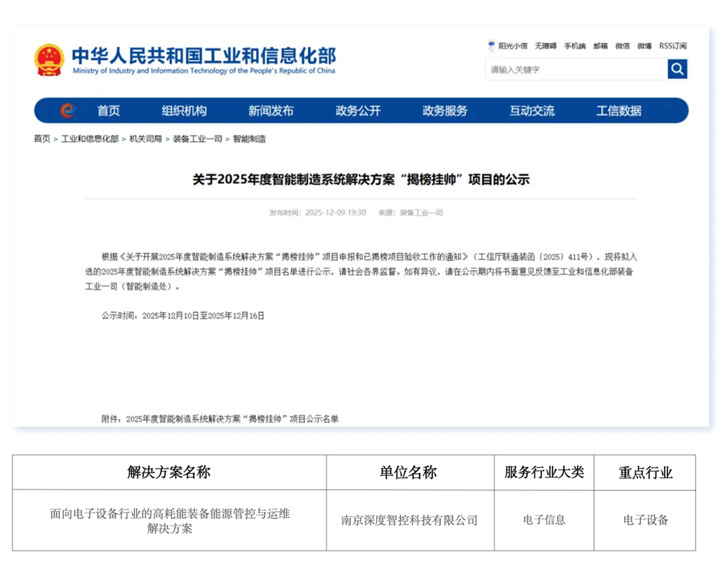The width and height of the screenshot is (722, 588).
Task: Open the 首页 navigation menu item
Action: coord(108,111)
